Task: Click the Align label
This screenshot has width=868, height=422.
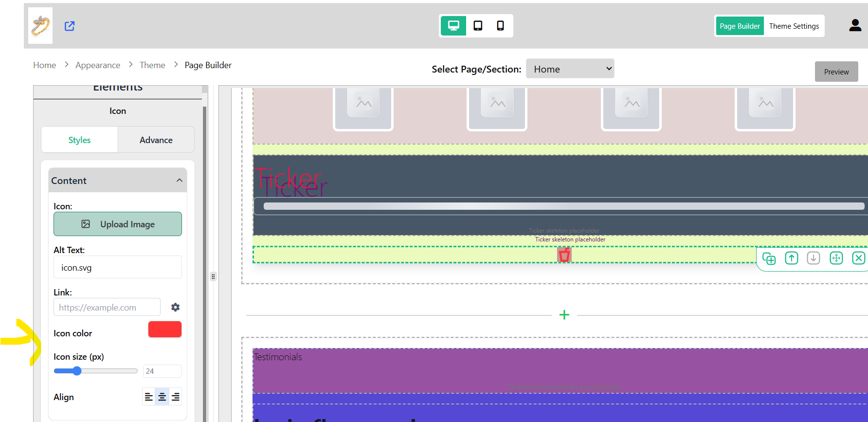Action: (x=64, y=397)
